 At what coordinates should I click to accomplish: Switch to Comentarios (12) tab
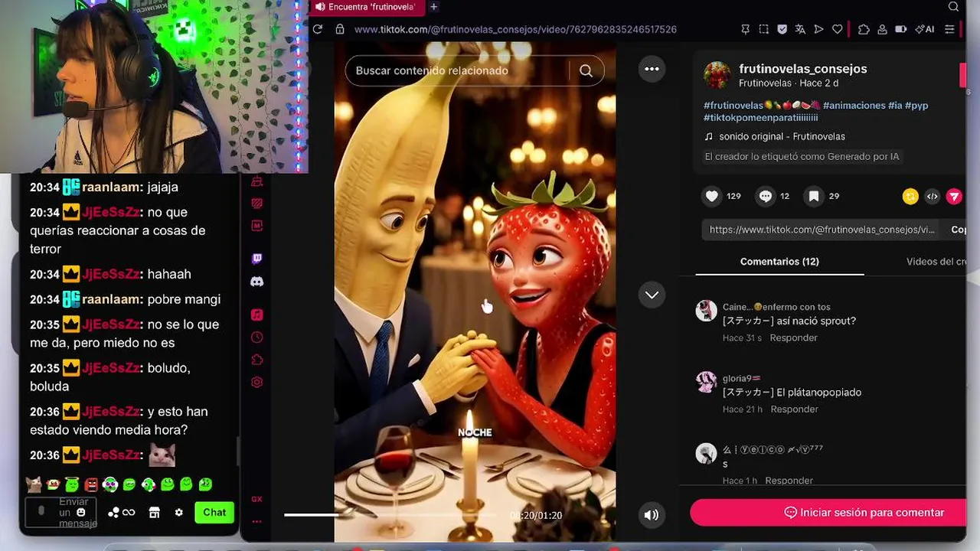(x=779, y=262)
